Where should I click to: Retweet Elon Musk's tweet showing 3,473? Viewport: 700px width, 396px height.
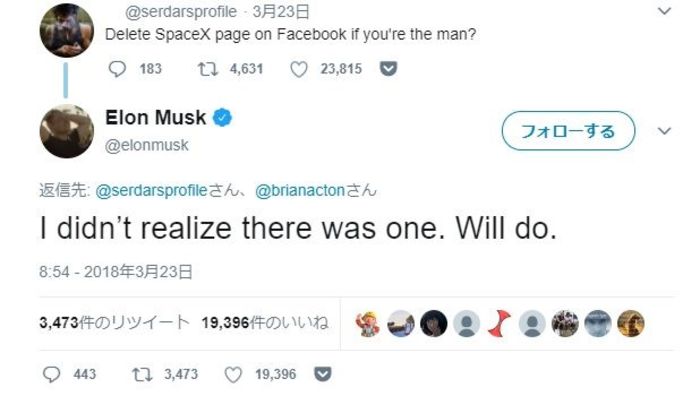142,374
